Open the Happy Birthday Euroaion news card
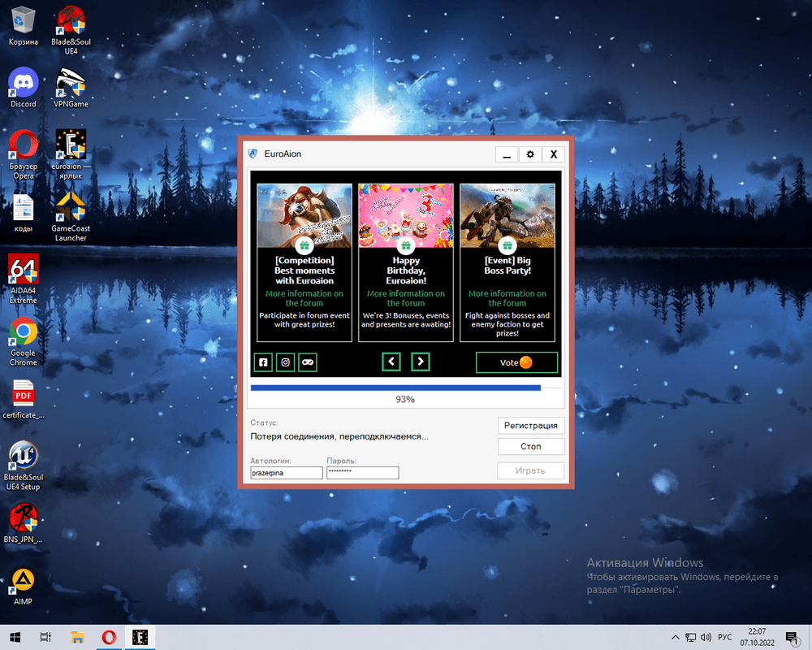This screenshot has height=650, width=812. [x=405, y=262]
